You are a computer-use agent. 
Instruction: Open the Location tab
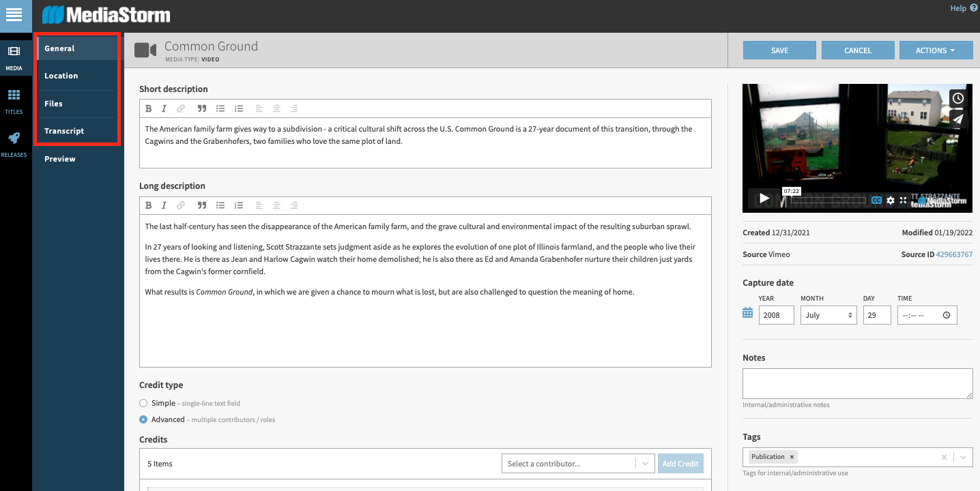pyautogui.click(x=61, y=75)
